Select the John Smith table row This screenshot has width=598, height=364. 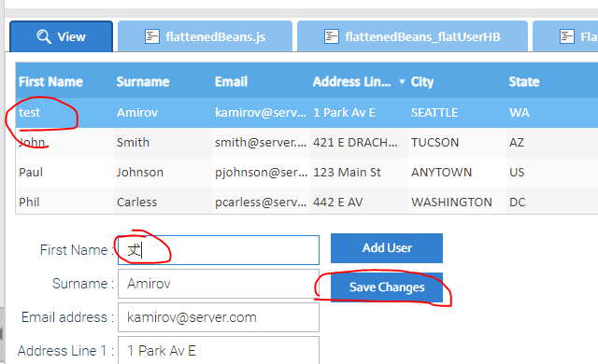tap(306, 143)
